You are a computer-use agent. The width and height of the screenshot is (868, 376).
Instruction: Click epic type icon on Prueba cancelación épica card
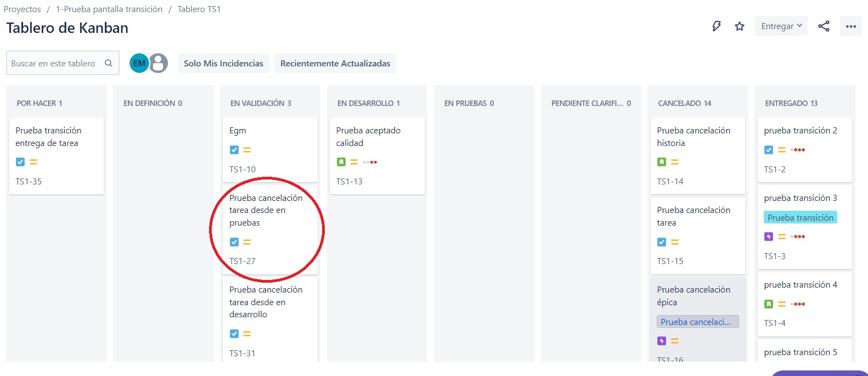(662, 341)
